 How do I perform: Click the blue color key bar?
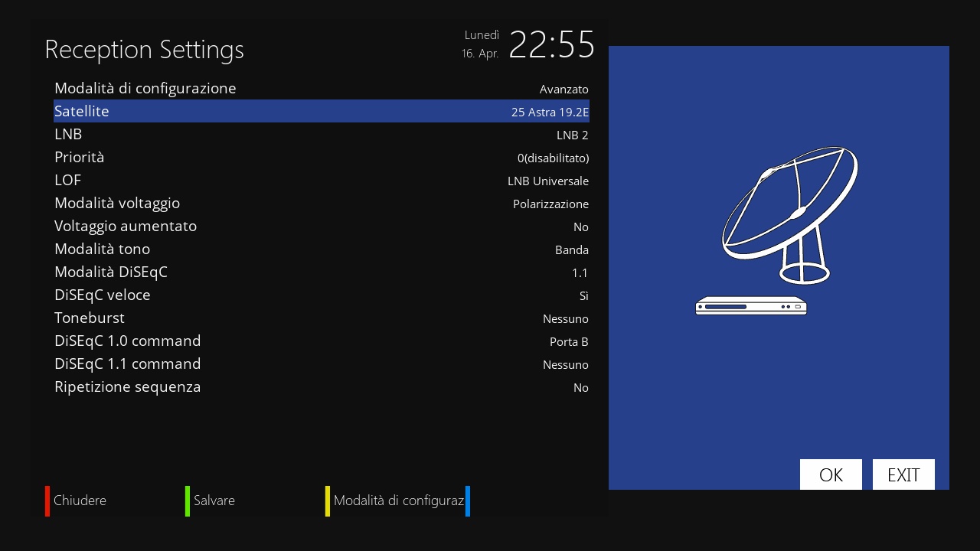click(x=468, y=501)
